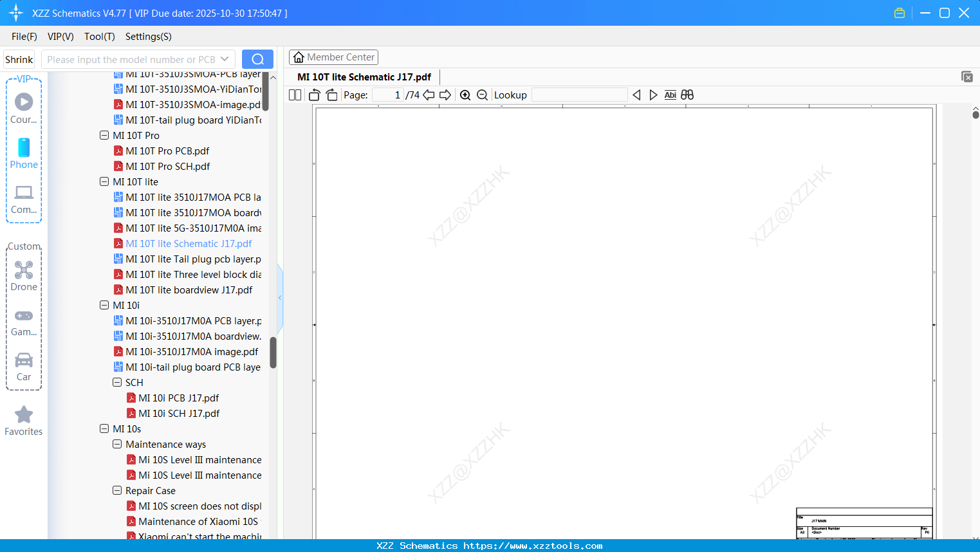Open MI 10T lite Three level block diagram
Viewport: 980px width, 552px height.
click(187, 275)
